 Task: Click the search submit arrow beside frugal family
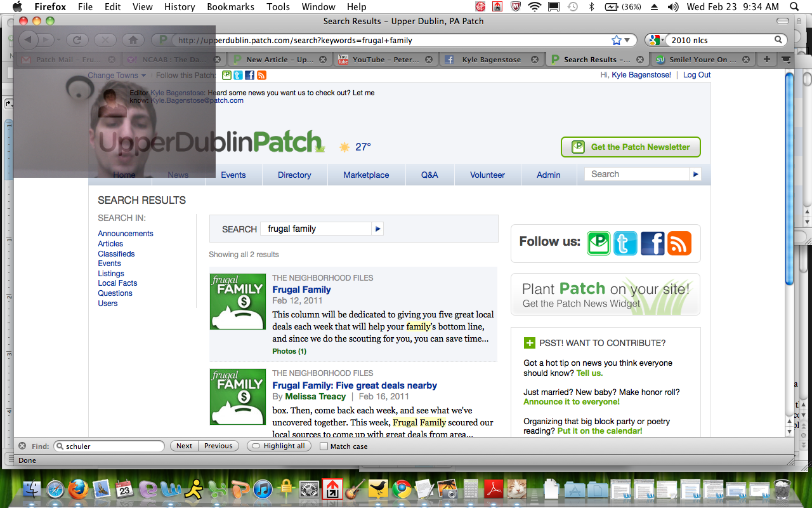coord(378,229)
